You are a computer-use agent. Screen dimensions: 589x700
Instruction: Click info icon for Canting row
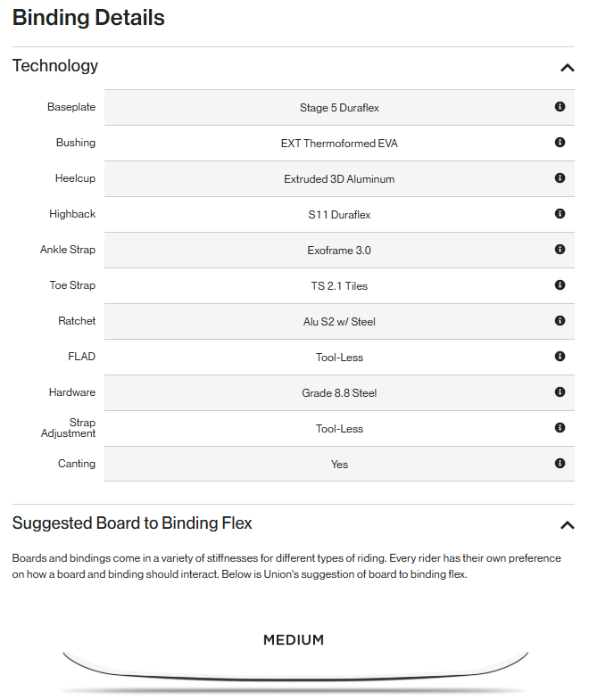click(560, 464)
